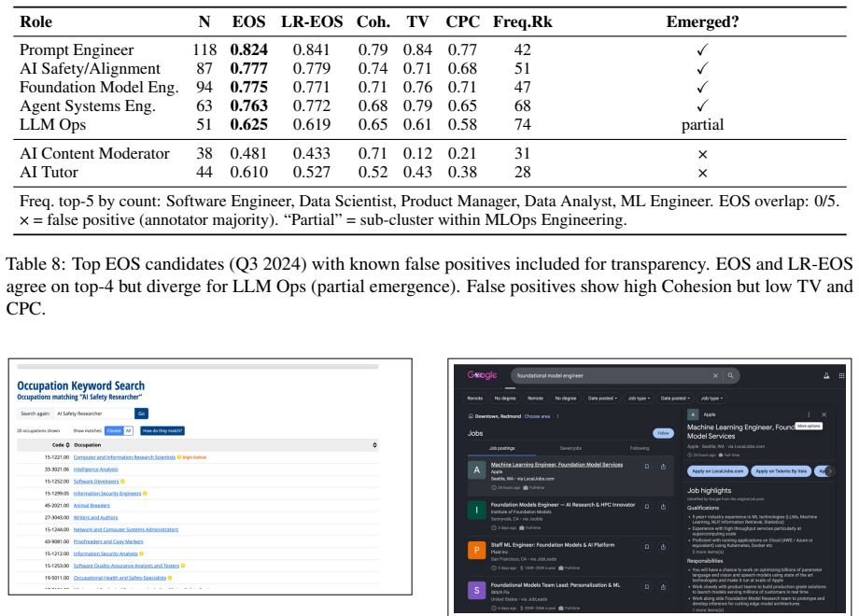Image resolution: width=859 pixels, height=616 pixels.
Task: Click the 'Freq.Rk' column header
Action: pos(523,21)
